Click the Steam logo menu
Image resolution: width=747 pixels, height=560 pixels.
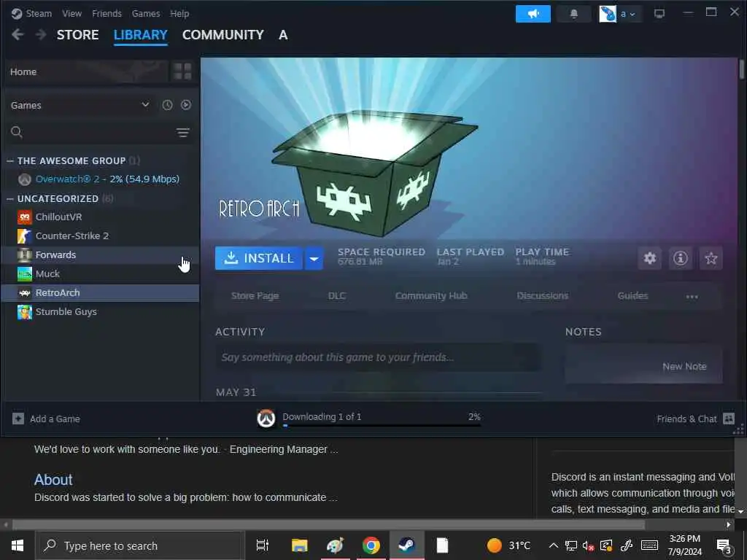(x=32, y=13)
